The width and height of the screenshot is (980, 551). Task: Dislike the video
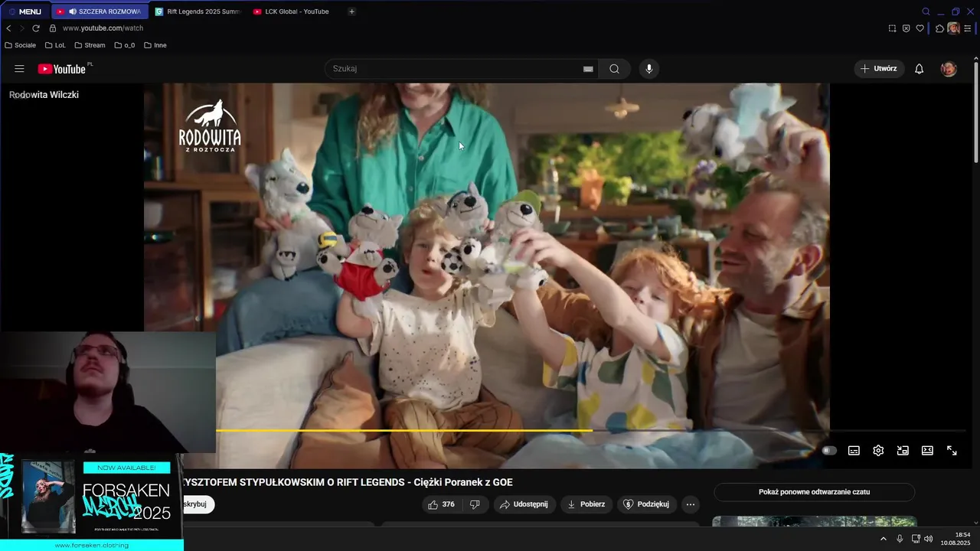pos(475,504)
